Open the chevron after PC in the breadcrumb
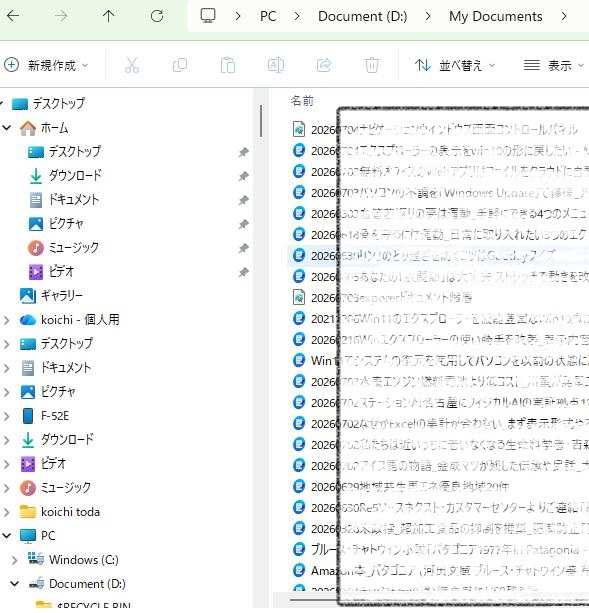Viewport: 589px width, 613px height. click(x=297, y=16)
